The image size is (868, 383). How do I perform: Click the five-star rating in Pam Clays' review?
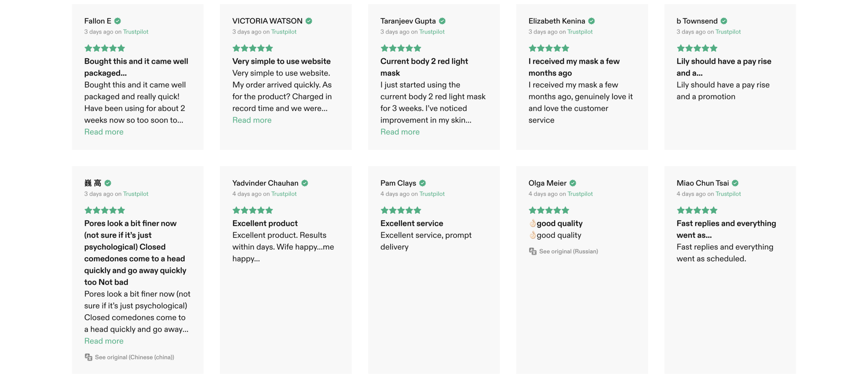(x=401, y=210)
